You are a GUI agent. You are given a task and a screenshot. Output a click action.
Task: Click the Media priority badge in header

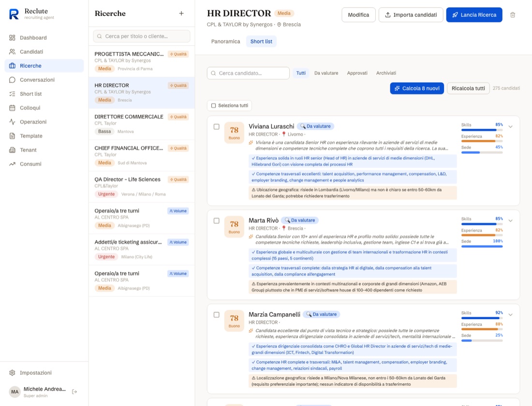[x=284, y=13]
